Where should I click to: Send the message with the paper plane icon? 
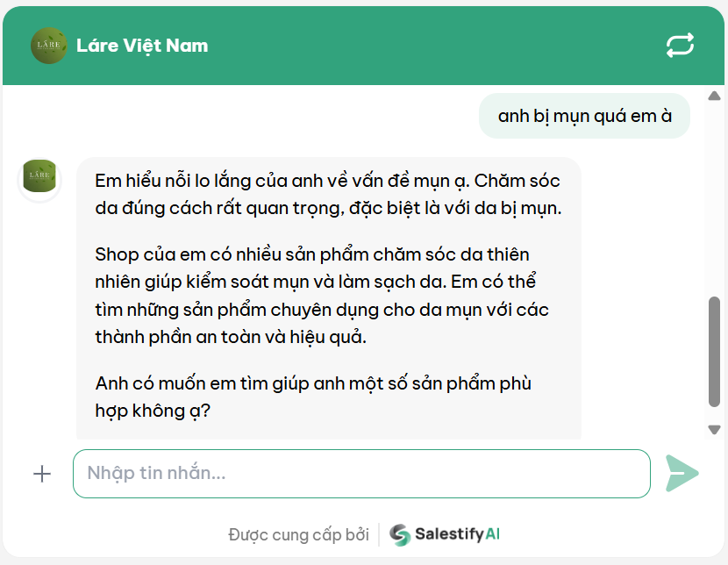coord(682,474)
